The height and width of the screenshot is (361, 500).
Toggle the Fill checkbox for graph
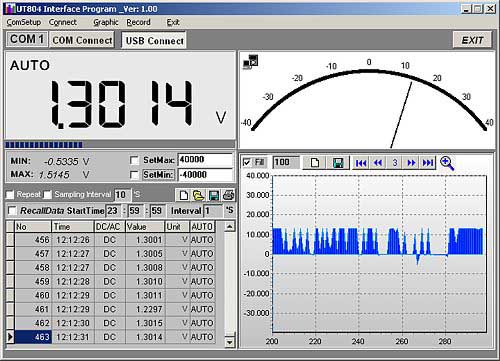pos(247,162)
